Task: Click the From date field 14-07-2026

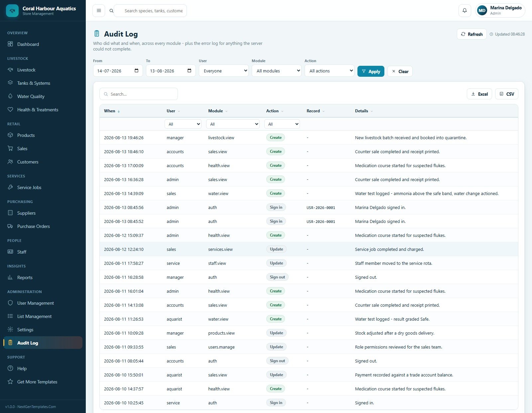Action: tap(118, 71)
